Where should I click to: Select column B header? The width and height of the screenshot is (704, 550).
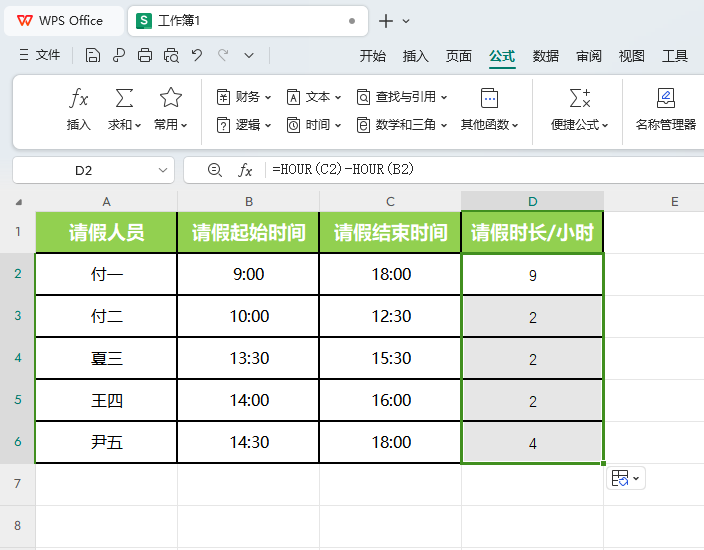click(248, 202)
